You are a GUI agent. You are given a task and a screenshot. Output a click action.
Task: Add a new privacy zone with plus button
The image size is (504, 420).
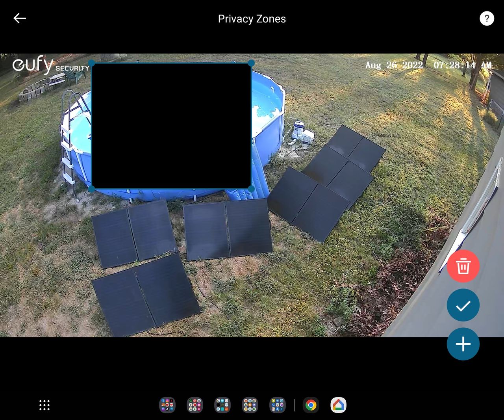tap(463, 344)
